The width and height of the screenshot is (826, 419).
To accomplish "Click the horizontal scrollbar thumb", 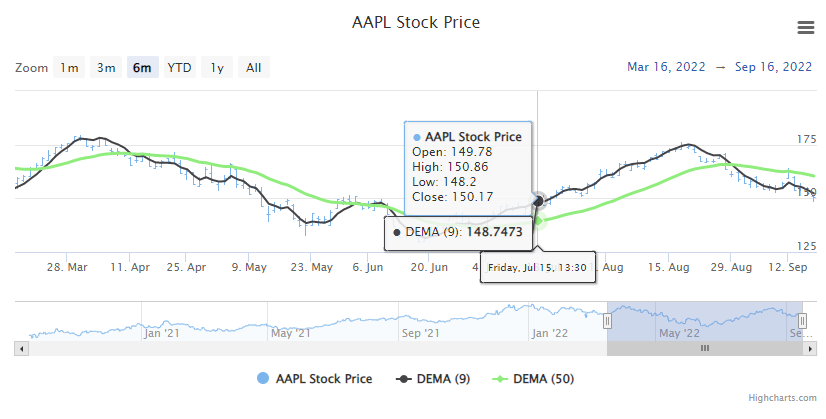I will [704, 348].
